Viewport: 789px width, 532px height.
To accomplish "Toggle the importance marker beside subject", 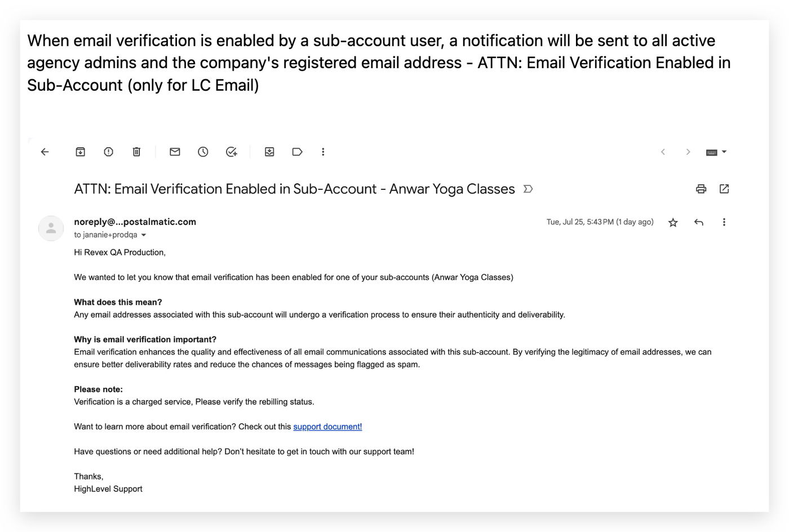I will click(528, 189).
